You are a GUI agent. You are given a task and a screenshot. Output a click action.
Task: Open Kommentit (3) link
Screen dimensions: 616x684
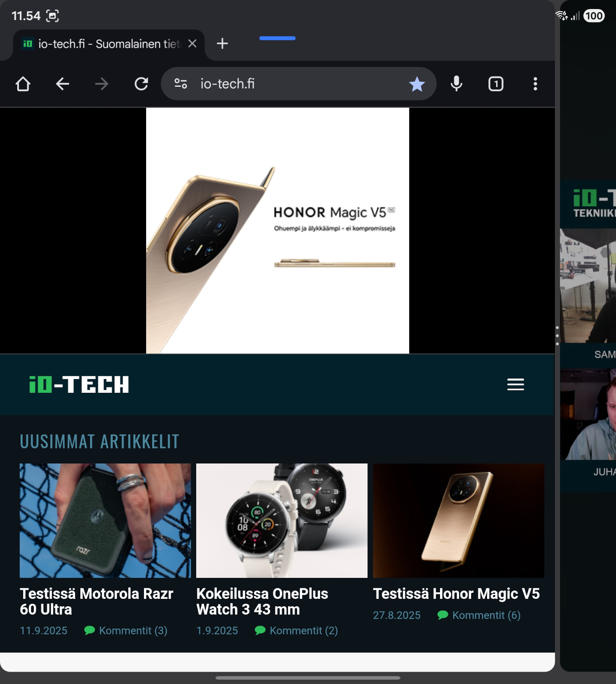pyautogui.click(x=133, y=631)
